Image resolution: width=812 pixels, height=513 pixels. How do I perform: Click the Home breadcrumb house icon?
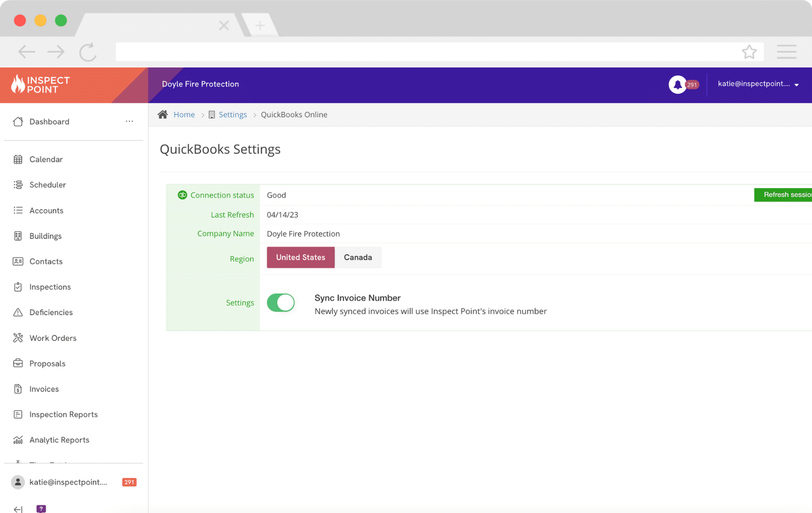163,114
